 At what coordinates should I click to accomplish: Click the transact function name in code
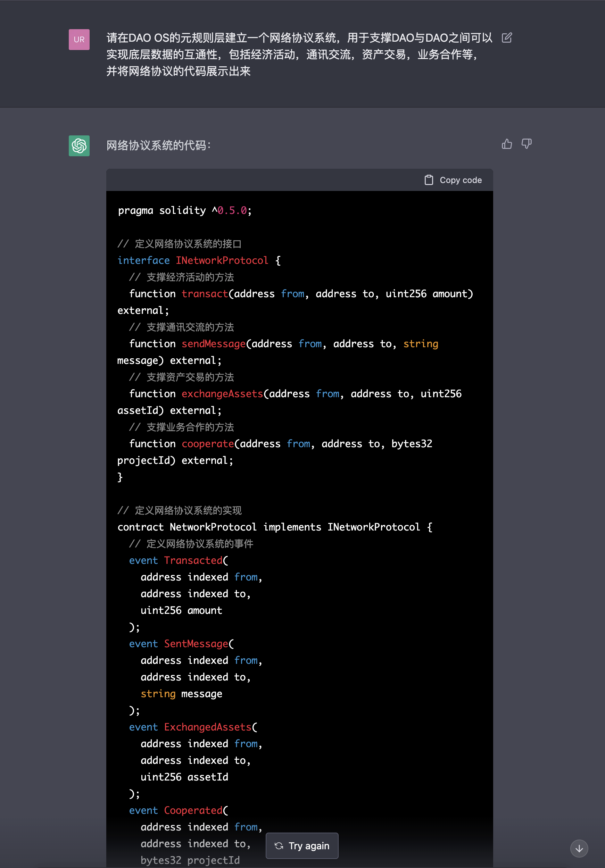pos(205,294)
